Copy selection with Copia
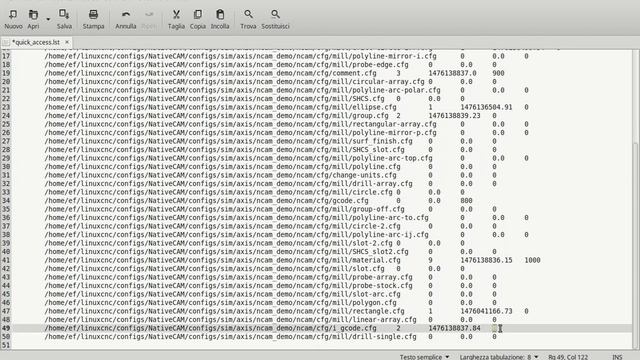Viewport: 640px width, 360px height. coord(198,19)
